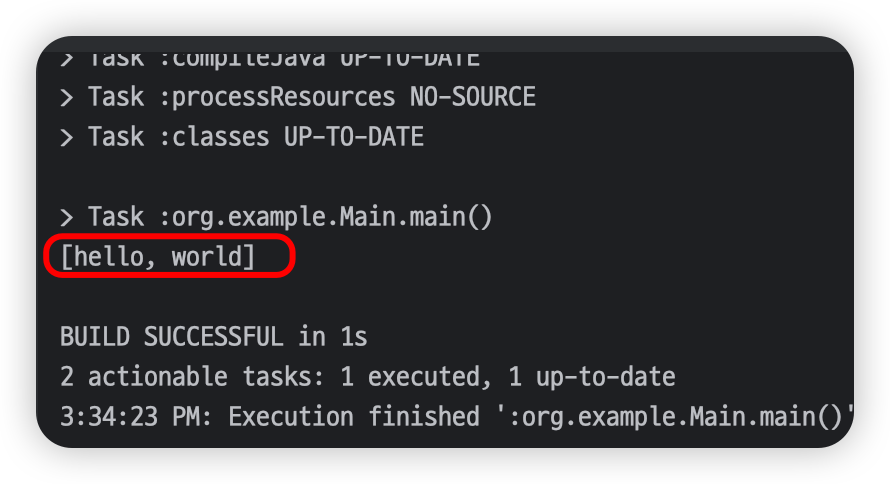Click UP-TO-DATE on the compileJava line
Viewport: 890px width, 484px height.
[x=410, y=59]
